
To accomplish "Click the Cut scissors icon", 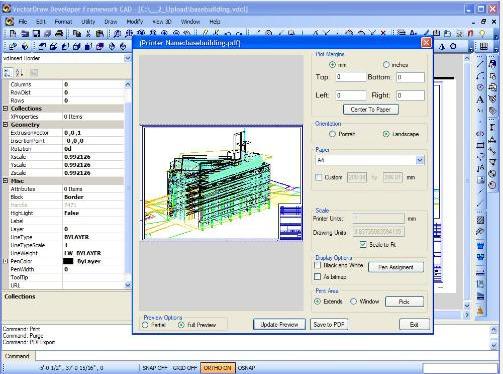I will coord(88,33).
